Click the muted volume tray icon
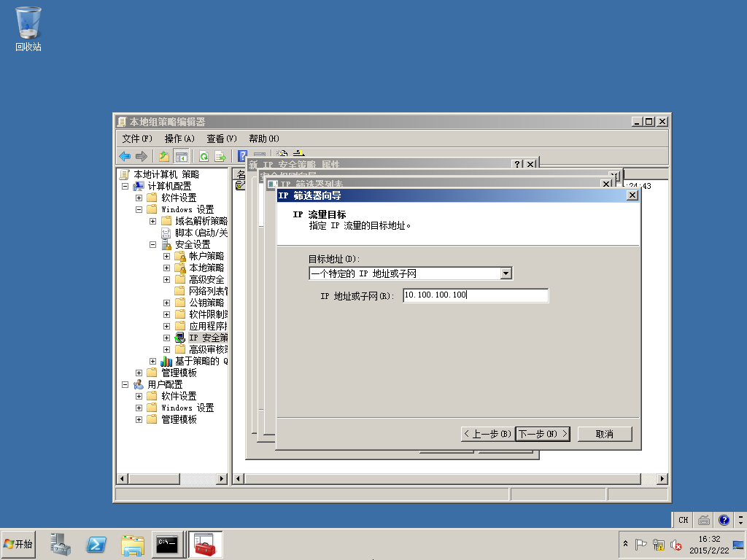747x560 pixels. pos(676,544)
